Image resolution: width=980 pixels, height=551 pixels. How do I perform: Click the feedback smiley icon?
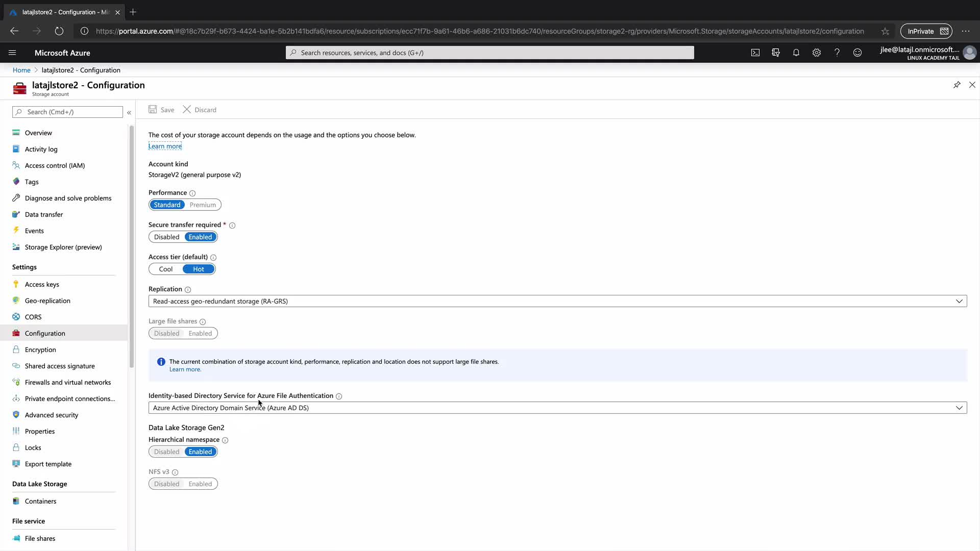click(x=857, y=53)
